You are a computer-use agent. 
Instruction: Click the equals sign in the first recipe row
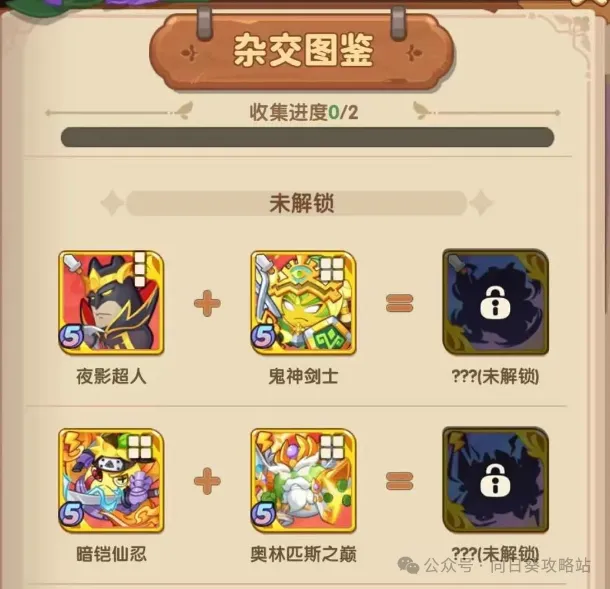click(x=400, y=303)
